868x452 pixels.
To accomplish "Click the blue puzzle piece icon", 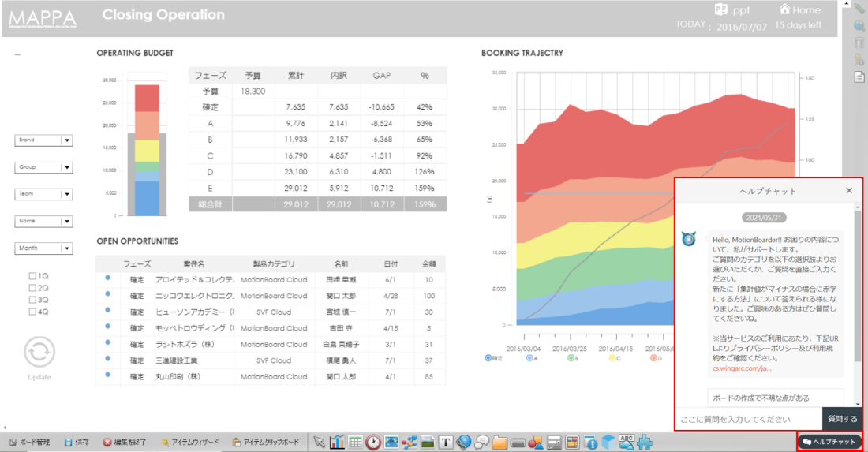I will tap(645, 443).
